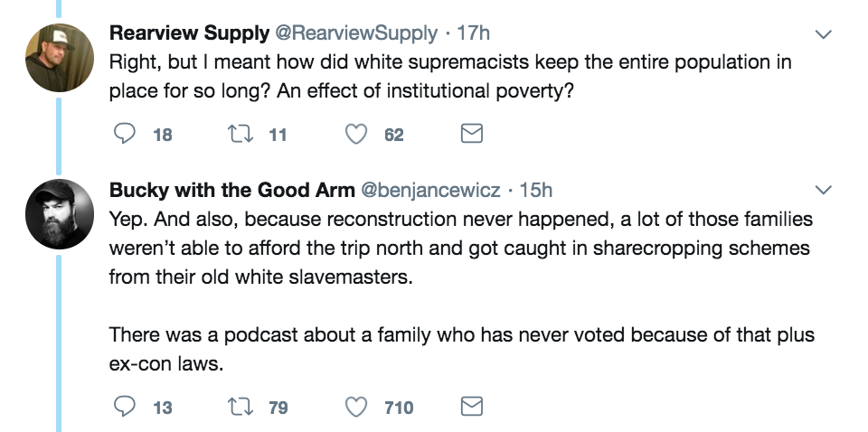View Bucky with the Good Arm's avatar

click(x=60, y=214)
